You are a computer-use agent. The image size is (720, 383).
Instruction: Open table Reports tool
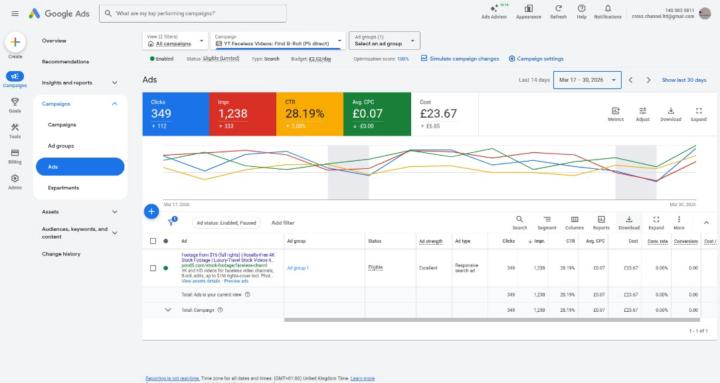click(601, 220)
